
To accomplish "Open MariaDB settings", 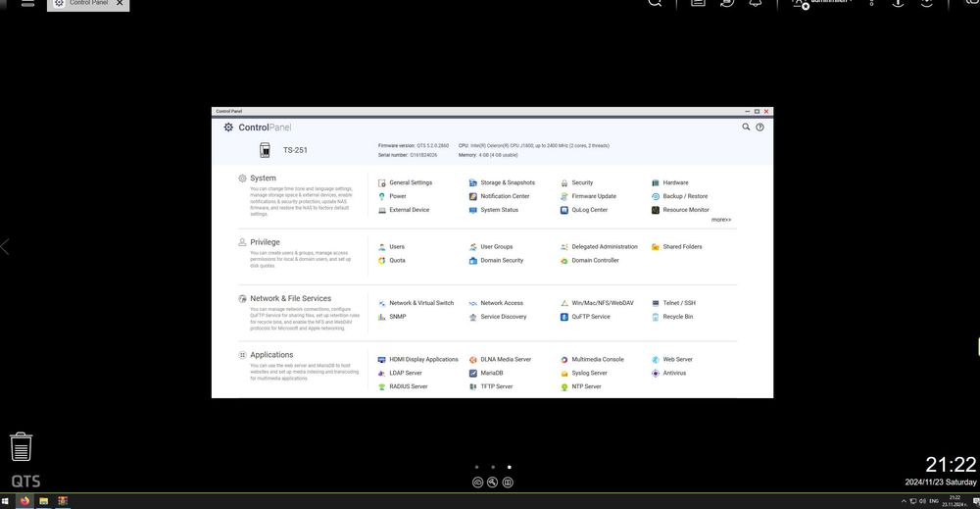I will tap(486, 374).
